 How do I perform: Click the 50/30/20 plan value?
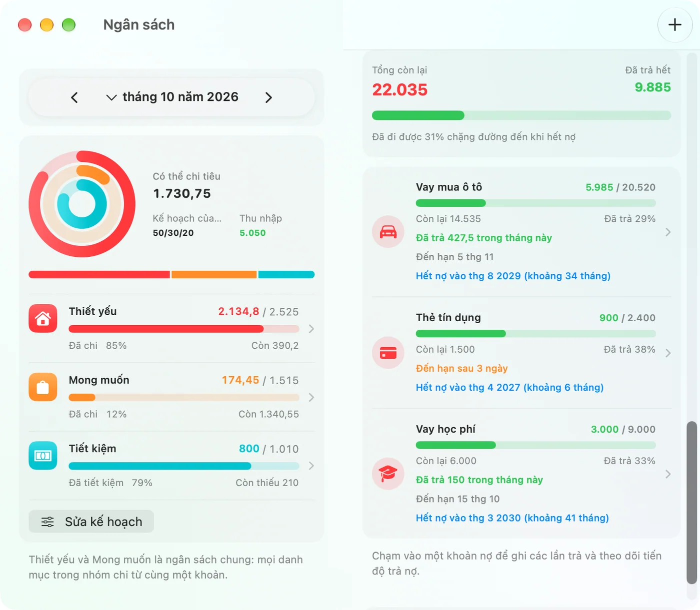[173, 233]
